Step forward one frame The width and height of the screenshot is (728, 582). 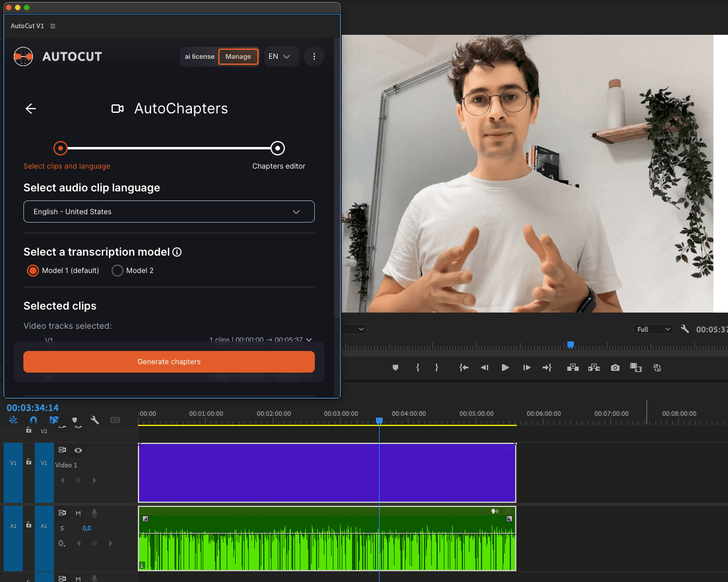[527, 368]
